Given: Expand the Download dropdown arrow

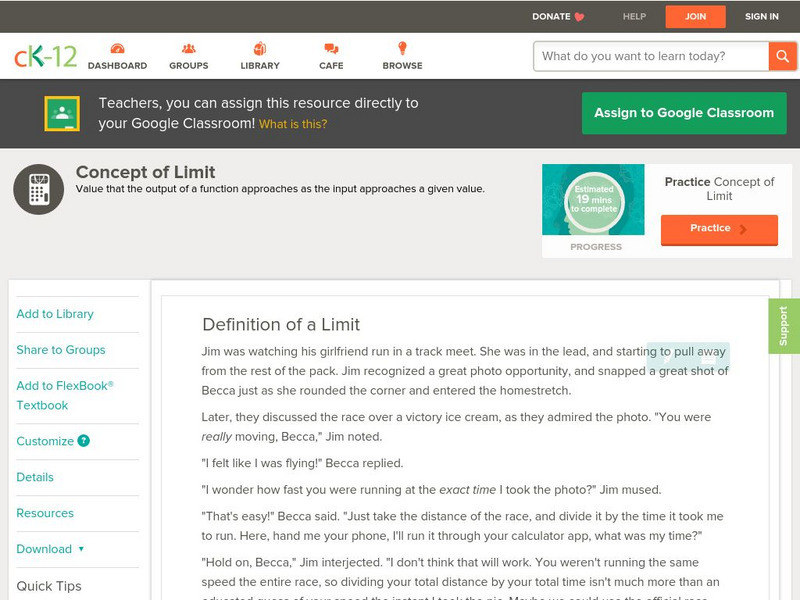Looking at the screenshot, I should [x=81, y=549].
